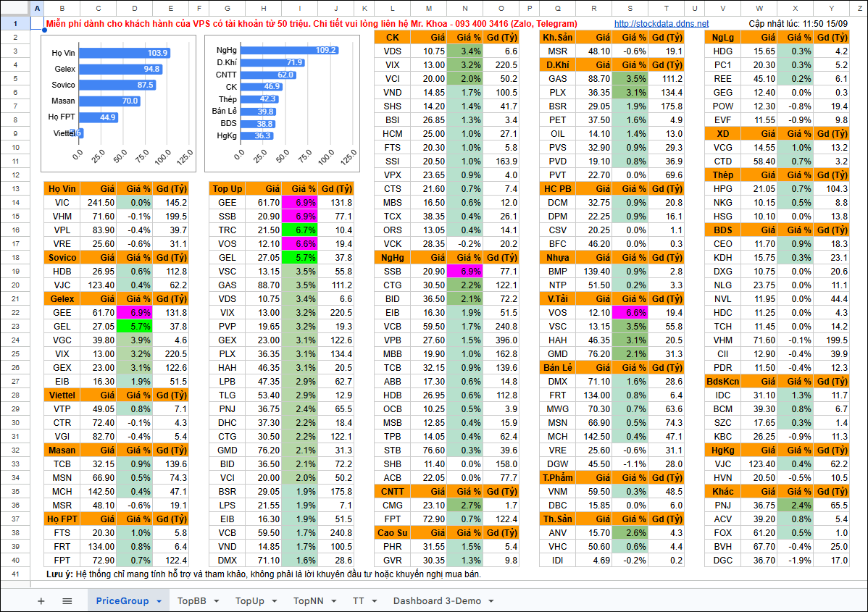Select the BdsKcn header cell

coord(722,381)
